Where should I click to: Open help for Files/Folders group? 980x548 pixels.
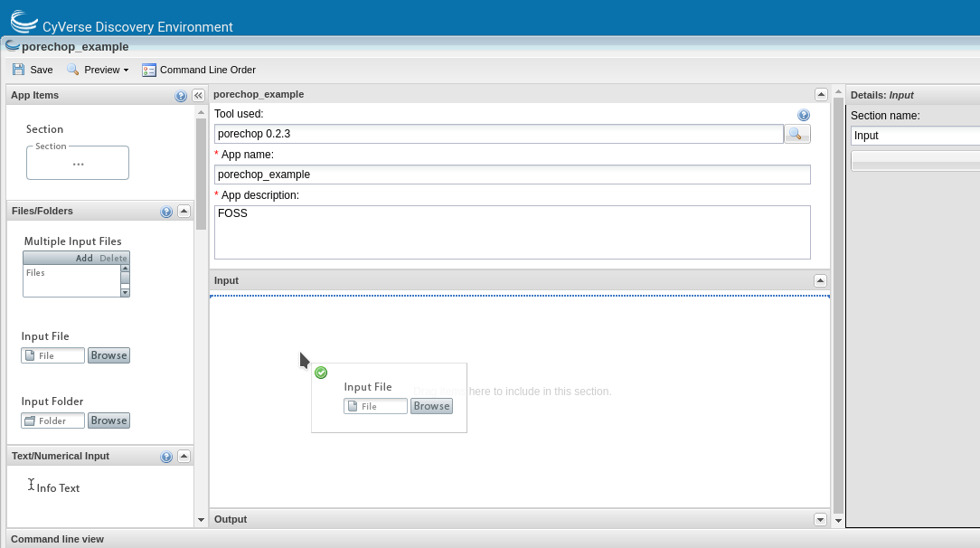[x=166, y=212]
